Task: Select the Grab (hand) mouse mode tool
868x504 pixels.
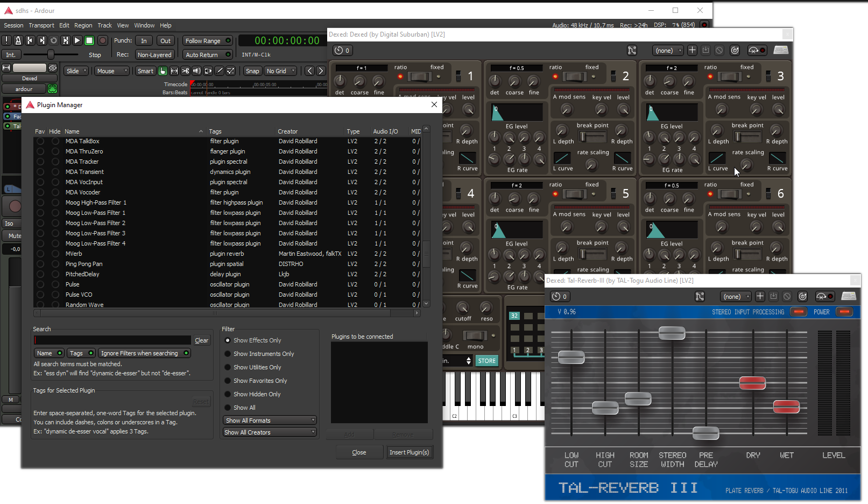Action: pos(163,71)
